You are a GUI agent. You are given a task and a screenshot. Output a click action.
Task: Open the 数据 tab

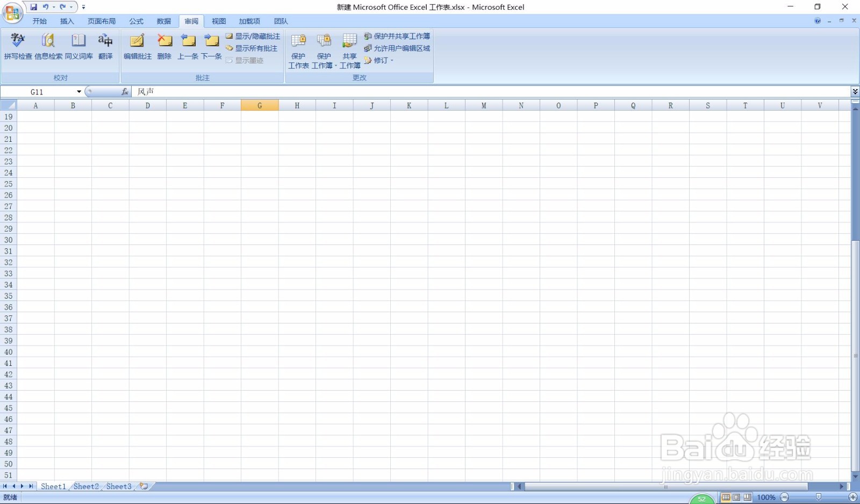point(164,21)
